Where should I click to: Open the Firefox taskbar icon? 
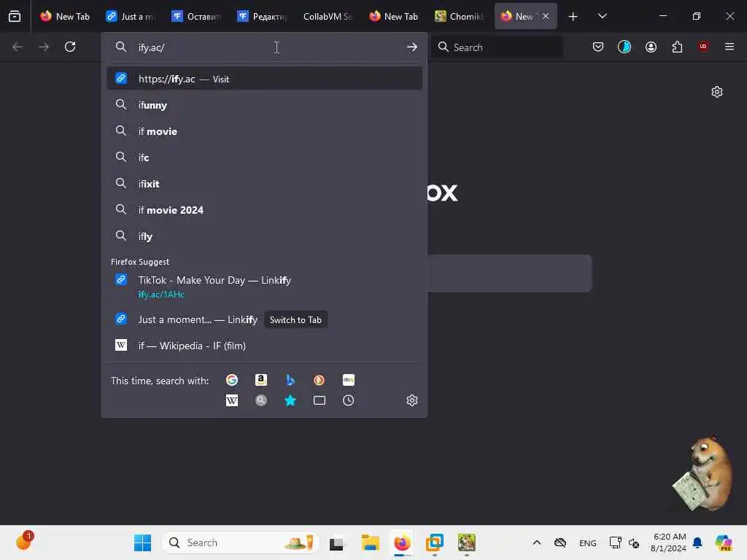pos(402,542)
